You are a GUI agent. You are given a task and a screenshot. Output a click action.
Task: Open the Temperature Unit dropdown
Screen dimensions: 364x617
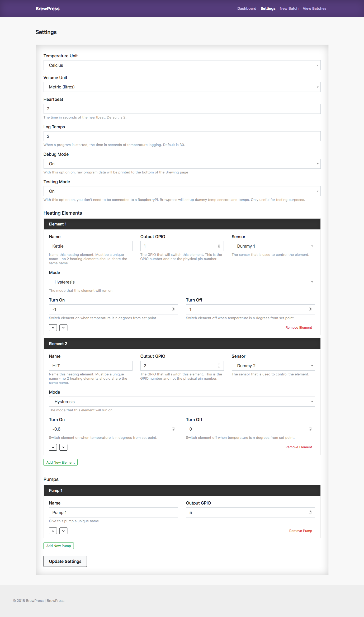click(182, 65)
